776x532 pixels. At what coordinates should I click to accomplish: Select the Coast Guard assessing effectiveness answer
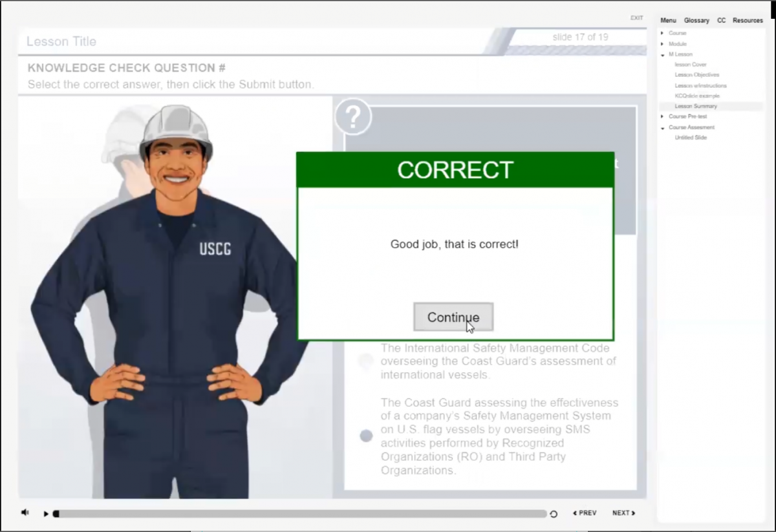366,436
